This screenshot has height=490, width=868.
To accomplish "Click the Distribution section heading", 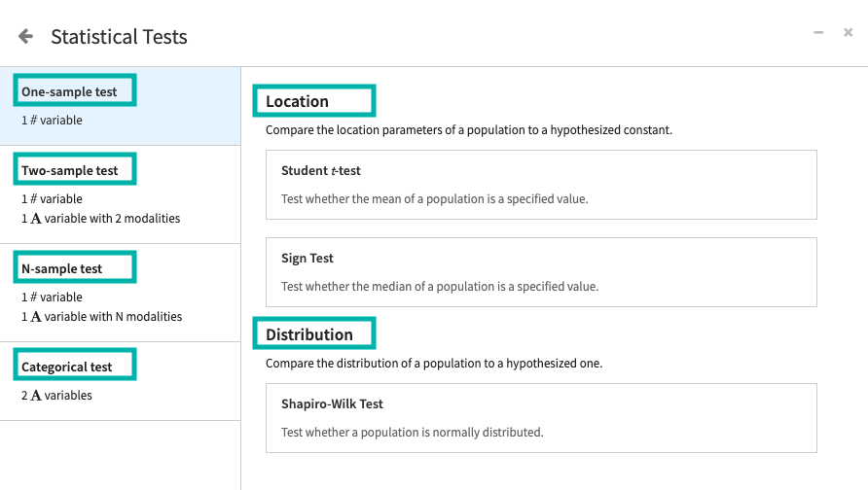I will (309, 334).
